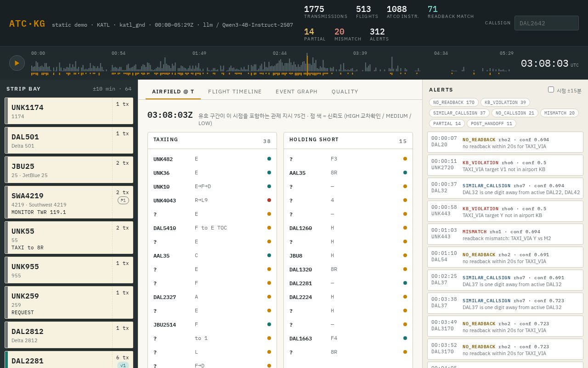Image resolution: width=588 pixels, height=368 pixels.
Task: Filter alerts by SIMILAR_CALLSIGN 37 chip
Action: click(x=459, y=113)
